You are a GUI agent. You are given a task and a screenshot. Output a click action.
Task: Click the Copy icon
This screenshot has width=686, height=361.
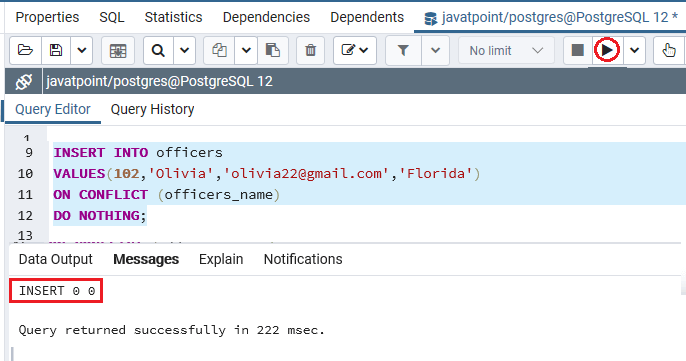coord(219,50)
